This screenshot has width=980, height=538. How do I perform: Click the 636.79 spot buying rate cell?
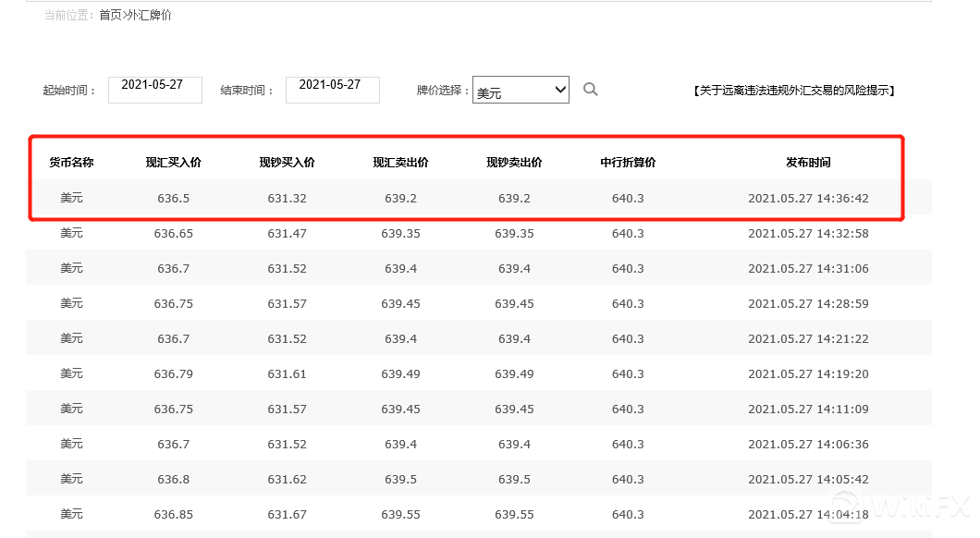173,373
